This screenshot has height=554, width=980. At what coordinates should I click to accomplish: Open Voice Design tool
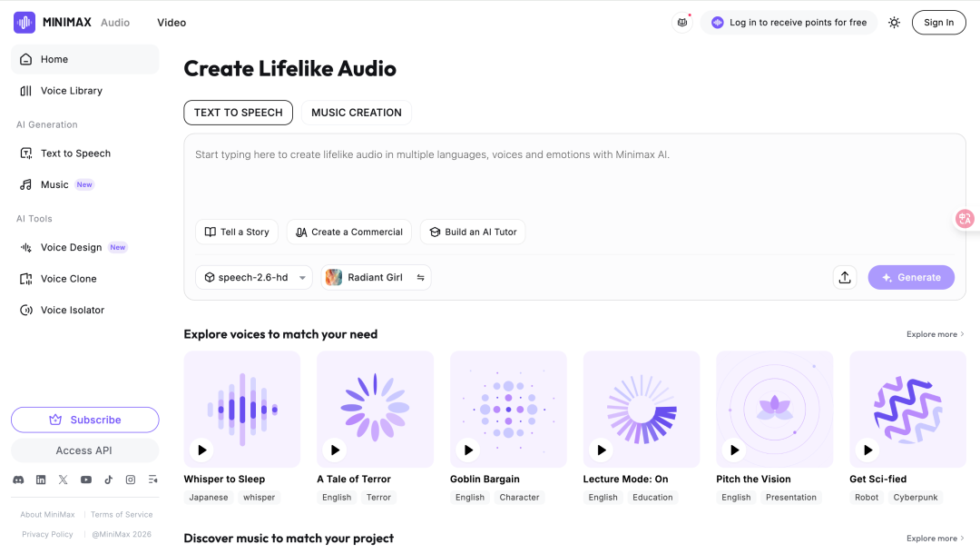tap(85, 247)
